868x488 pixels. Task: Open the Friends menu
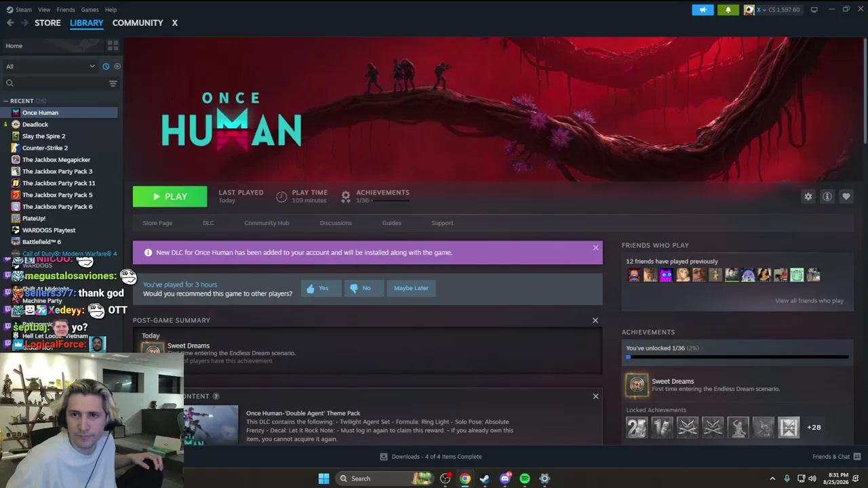pos(66,9)
